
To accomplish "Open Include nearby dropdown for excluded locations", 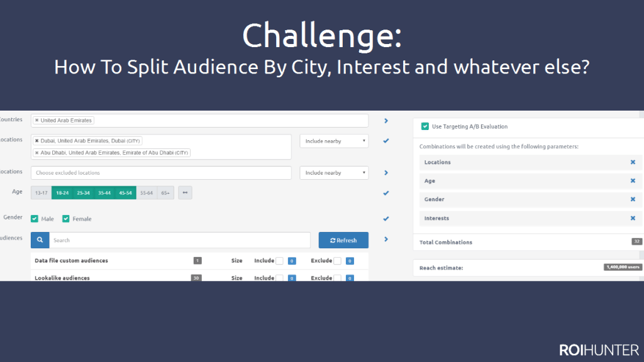I will point(334,173).
